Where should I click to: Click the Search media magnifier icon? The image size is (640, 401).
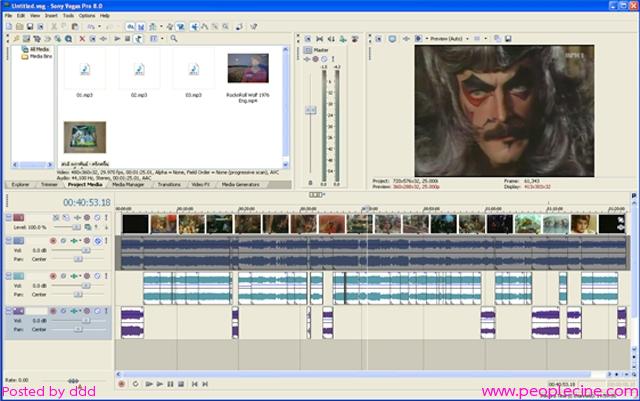coord(173,39)
